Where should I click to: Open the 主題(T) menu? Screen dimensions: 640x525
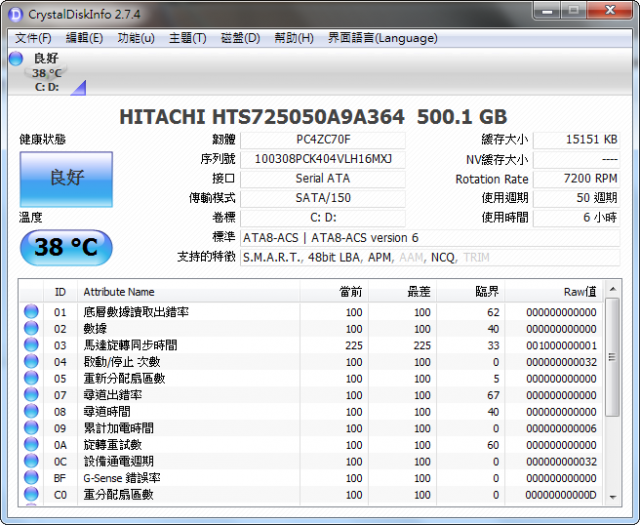click(188, 38)
